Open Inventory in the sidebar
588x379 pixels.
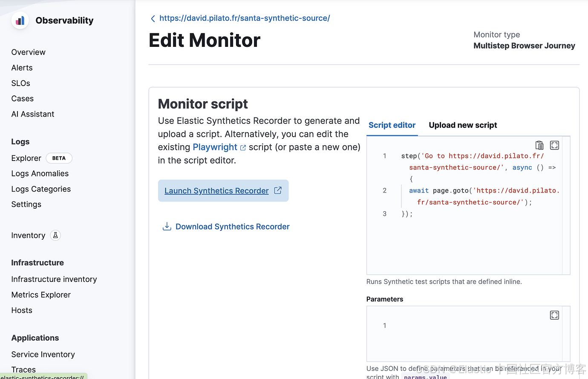28,235
